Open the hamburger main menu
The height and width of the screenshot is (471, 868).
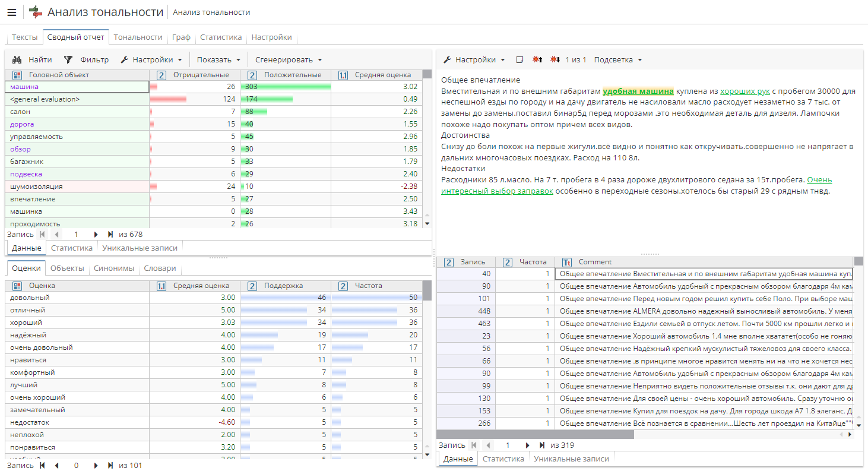(x=12, y=12)
